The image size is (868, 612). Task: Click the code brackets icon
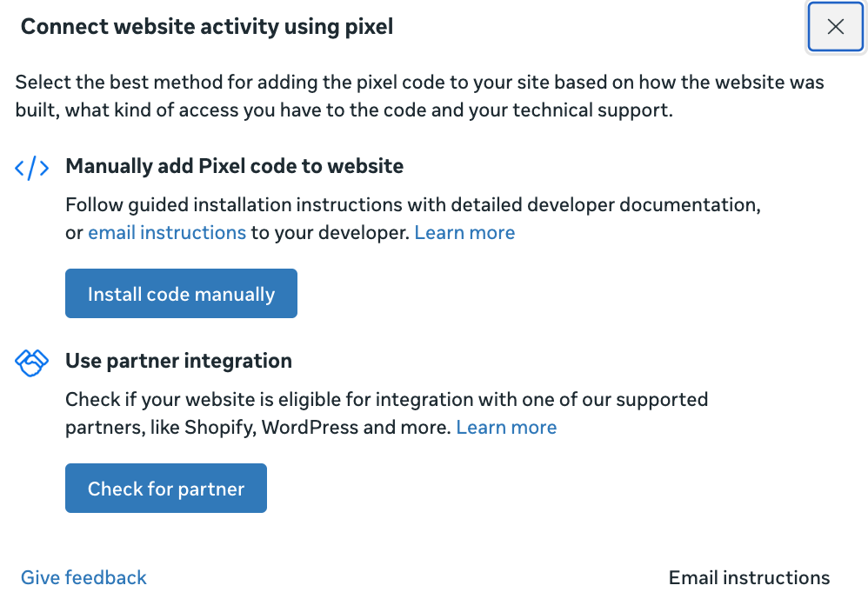(32, 168)
